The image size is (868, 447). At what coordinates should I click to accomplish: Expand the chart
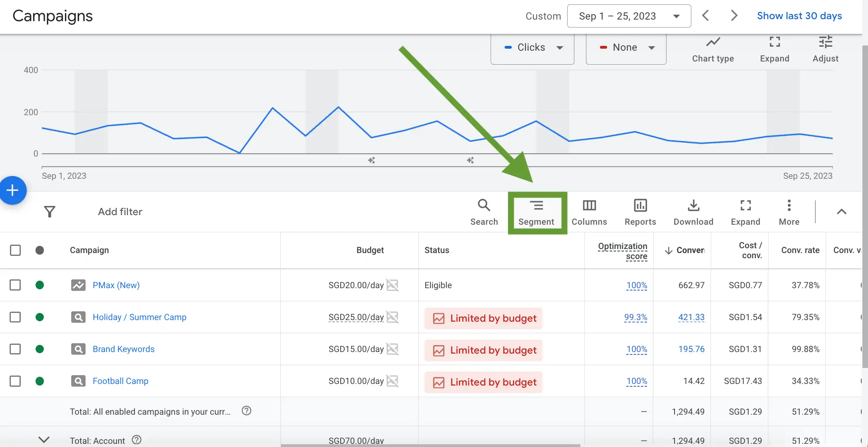click(x=775, y=49)
